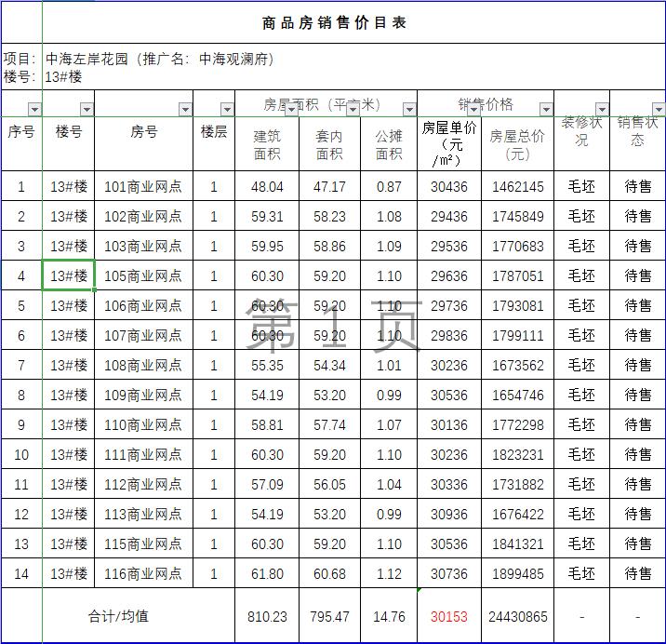Open the 房屋单价 column filter dropdown
666x644 pixels.
[473, 110]
